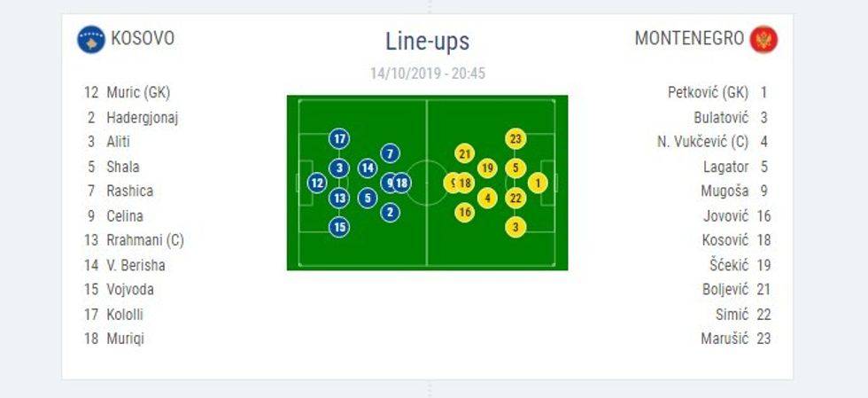The height and width of the screenshot is (398, 868).
Task: Click the Montenegro crest badge
Action: tap(763, 40)
